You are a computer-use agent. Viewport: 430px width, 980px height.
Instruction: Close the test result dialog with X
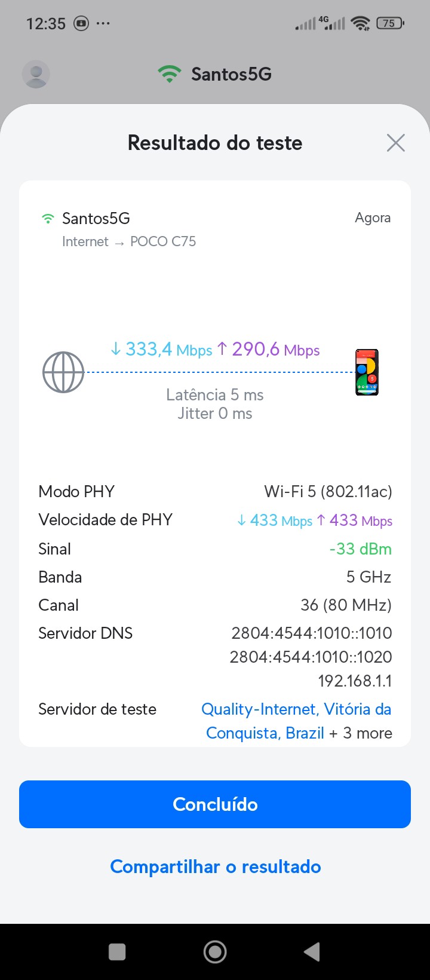395,143
